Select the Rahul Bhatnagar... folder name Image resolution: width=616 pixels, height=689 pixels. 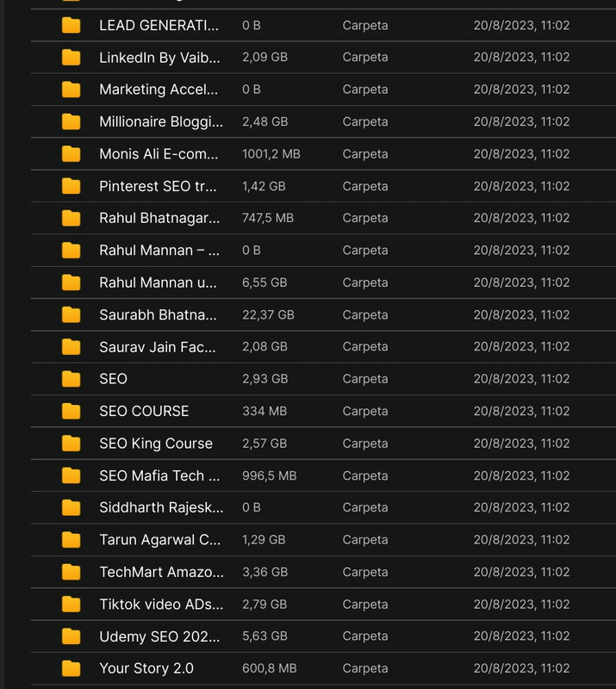pos(159,218)
